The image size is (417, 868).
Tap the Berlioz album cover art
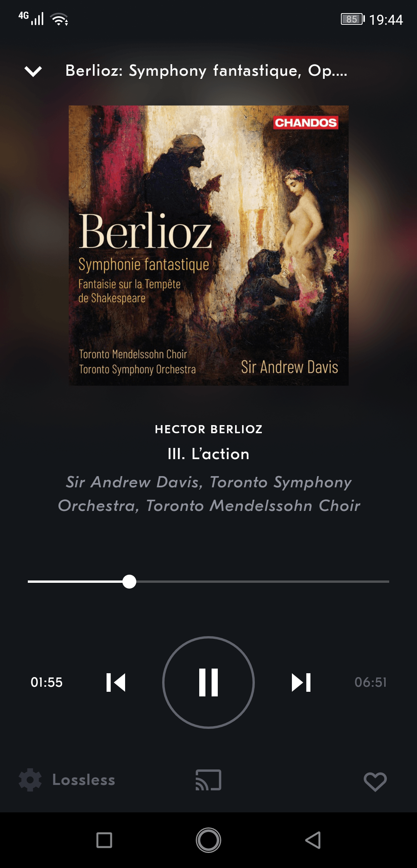tap(208, 245)
